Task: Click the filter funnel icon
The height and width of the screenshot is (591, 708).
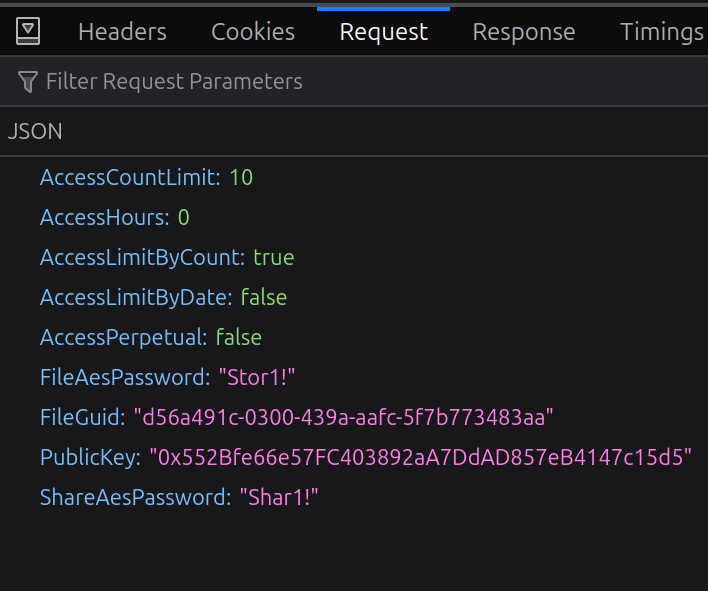Action: [x=28, y=81]
